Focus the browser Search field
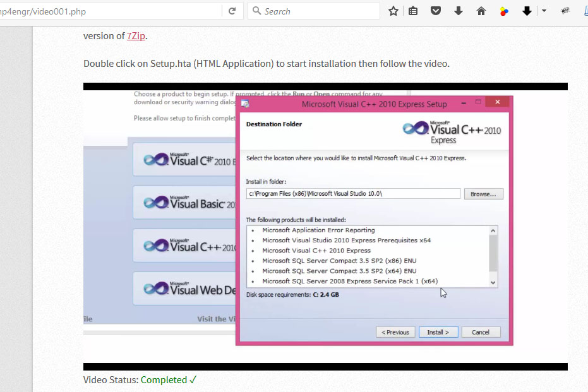This screenshot has width=588, height=392. (314, 11)
